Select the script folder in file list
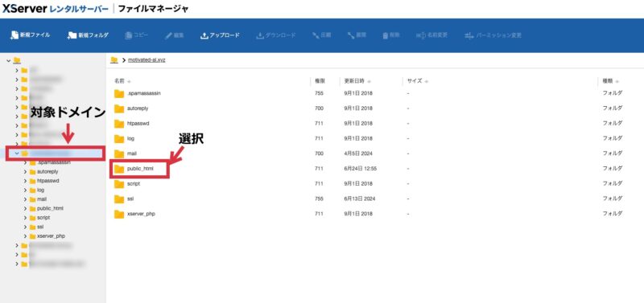644x303 pixels. [134, 184]
